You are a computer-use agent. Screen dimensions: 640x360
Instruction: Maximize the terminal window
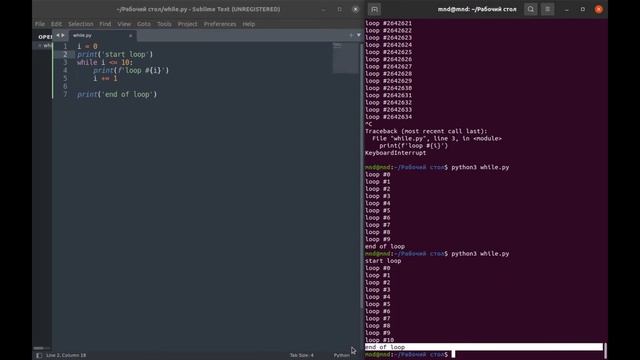click(x=583, y=9)
